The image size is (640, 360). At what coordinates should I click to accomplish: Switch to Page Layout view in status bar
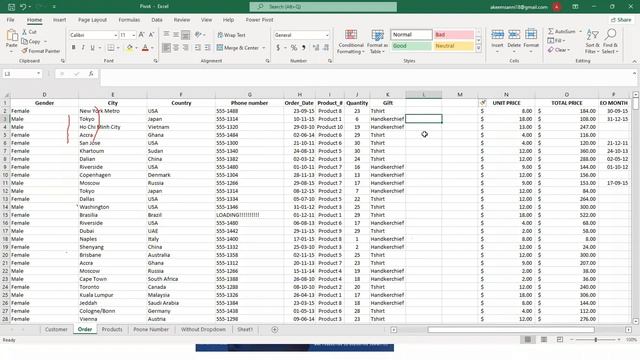point(544,340)
